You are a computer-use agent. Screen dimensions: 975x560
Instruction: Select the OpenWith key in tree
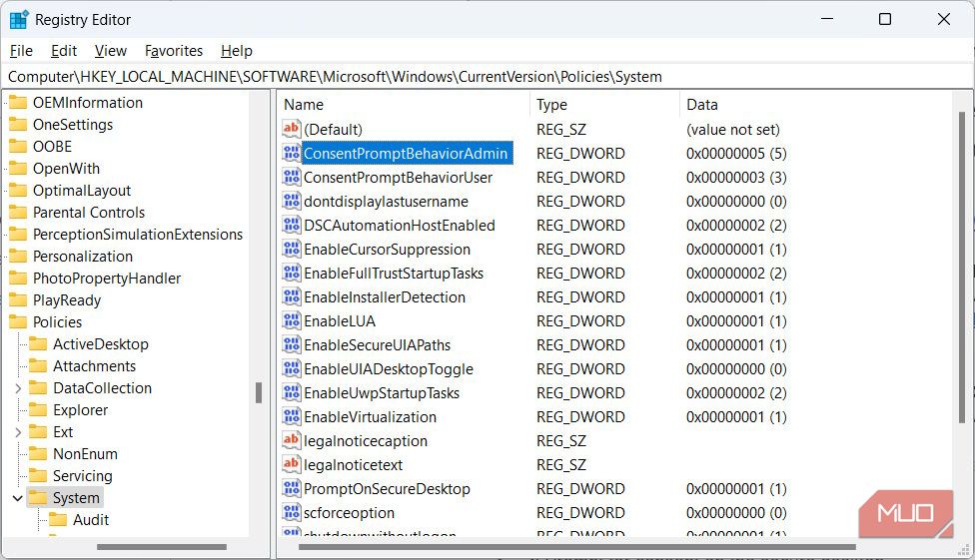(x=66, y=169)
